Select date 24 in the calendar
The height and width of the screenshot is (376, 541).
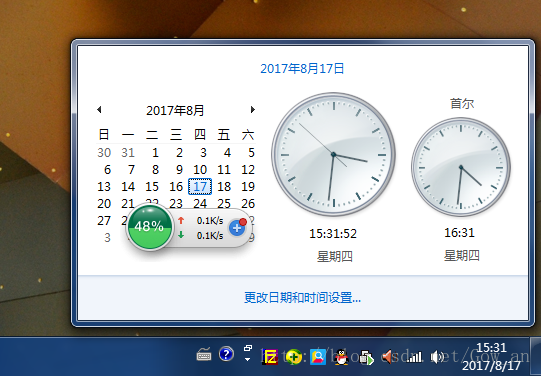pos(200,204)
